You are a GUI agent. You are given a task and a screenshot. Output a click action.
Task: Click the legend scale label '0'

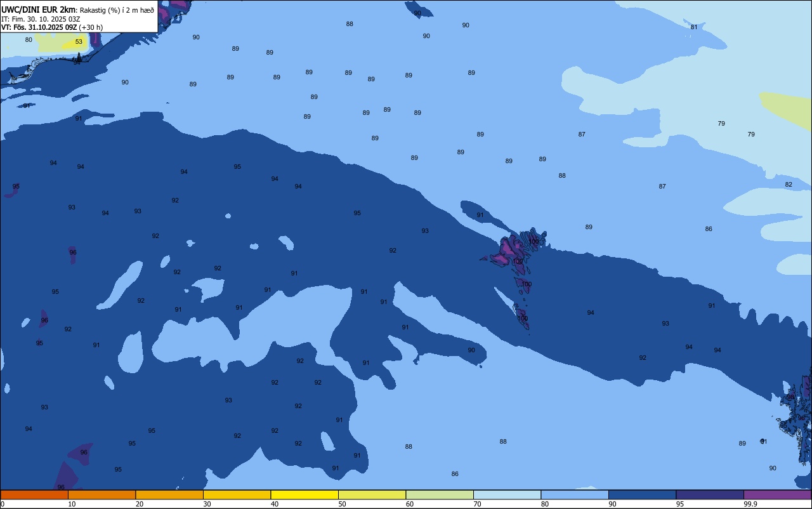(x=3, y=504)
